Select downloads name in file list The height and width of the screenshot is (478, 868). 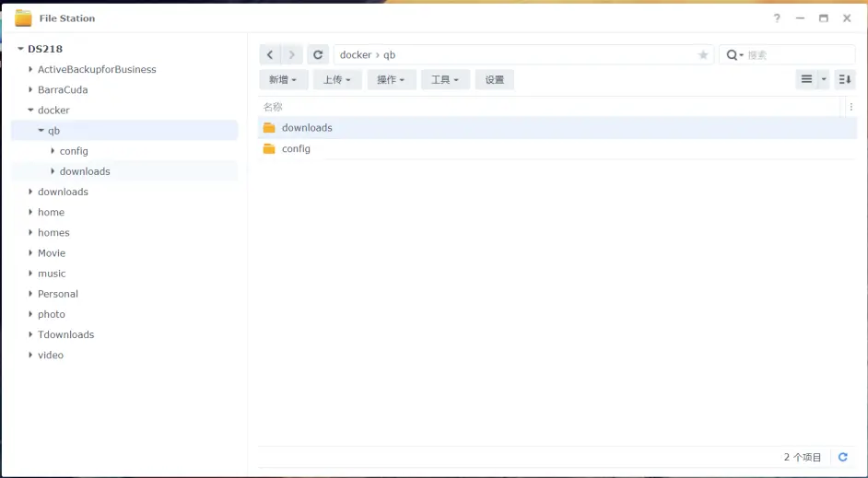point(307,128)
